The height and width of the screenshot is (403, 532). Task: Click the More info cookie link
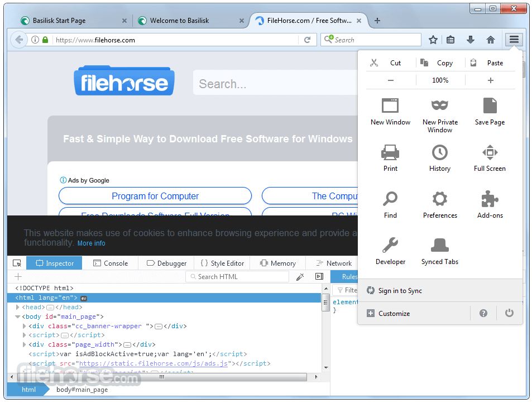91,243
